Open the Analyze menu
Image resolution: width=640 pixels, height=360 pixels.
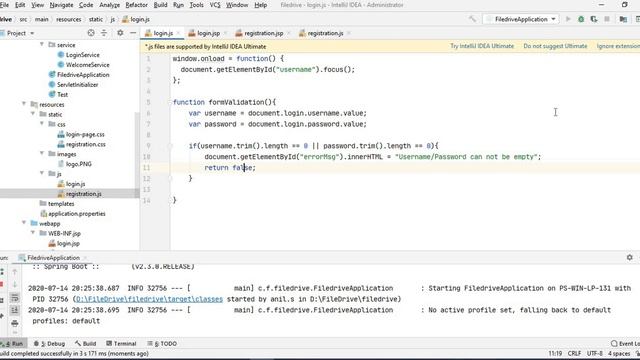click(x=109, y=5)
